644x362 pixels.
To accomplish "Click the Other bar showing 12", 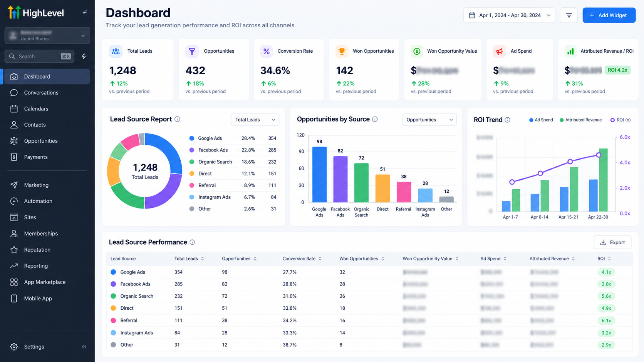I will coord(446,199).
